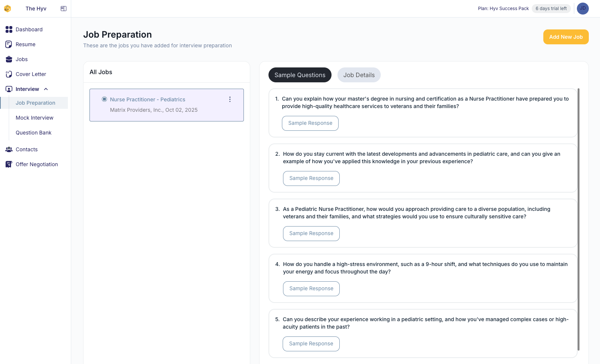This screenshot has width=600, height=364.
Task: Open the JD user avatar menu
Action: pos(582,9)
